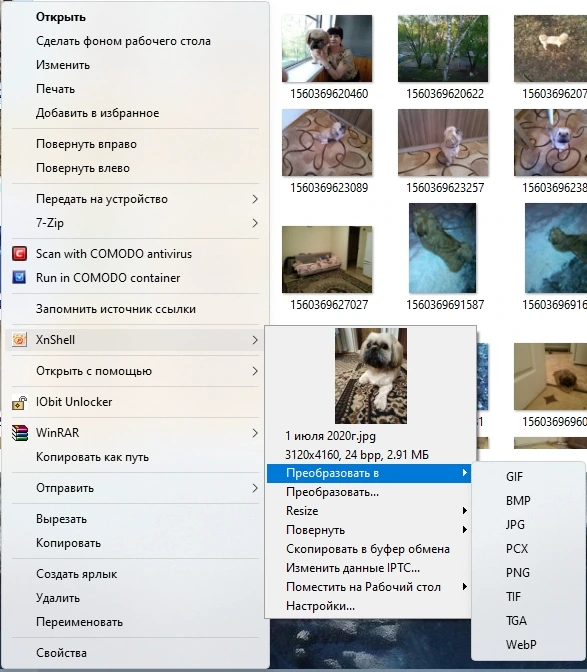Select thumbnail 1560369623089
The width and height of the screenshot is (587, 672).
click(327, 142)
